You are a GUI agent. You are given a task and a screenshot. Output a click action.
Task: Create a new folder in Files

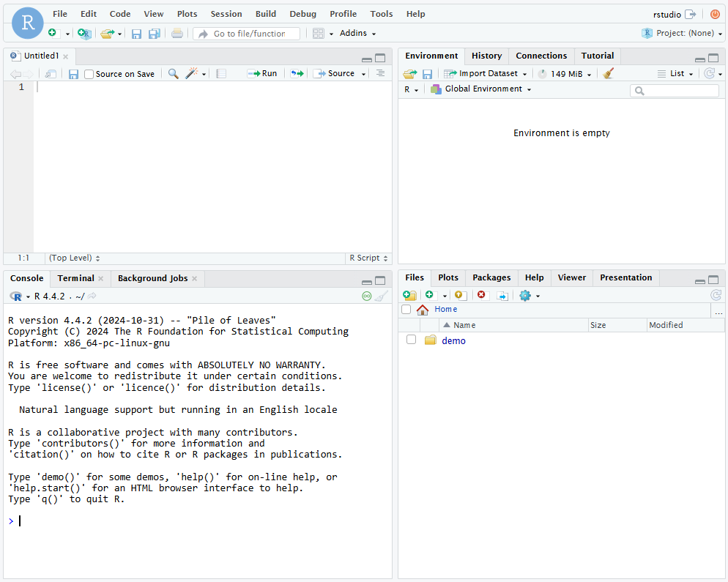409,296
